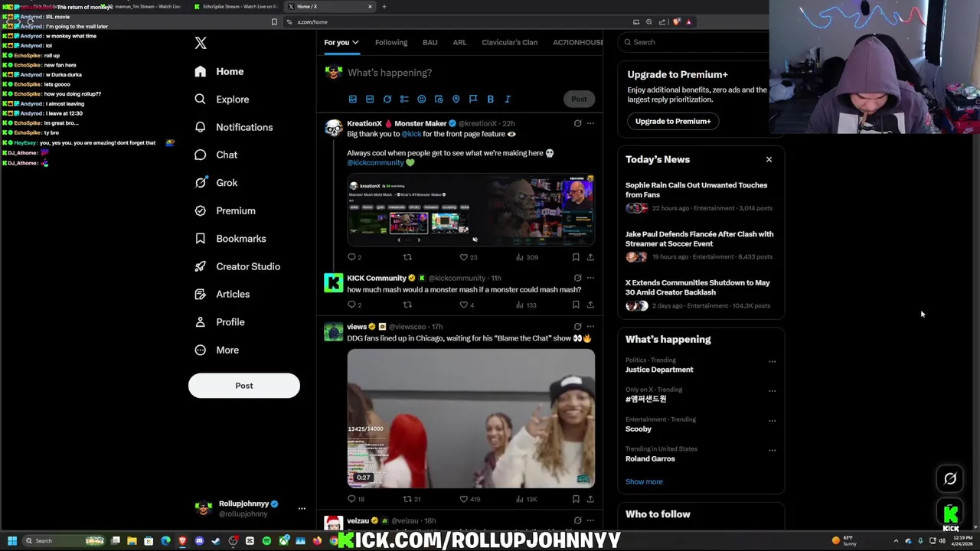
Task: Add a GIF in composer
Action: click(370, 99)
